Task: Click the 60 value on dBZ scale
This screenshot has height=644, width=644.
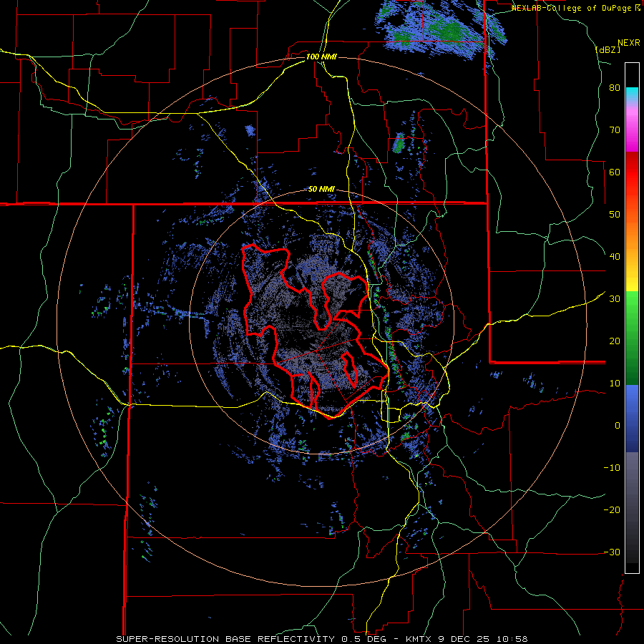Action: 615,172
